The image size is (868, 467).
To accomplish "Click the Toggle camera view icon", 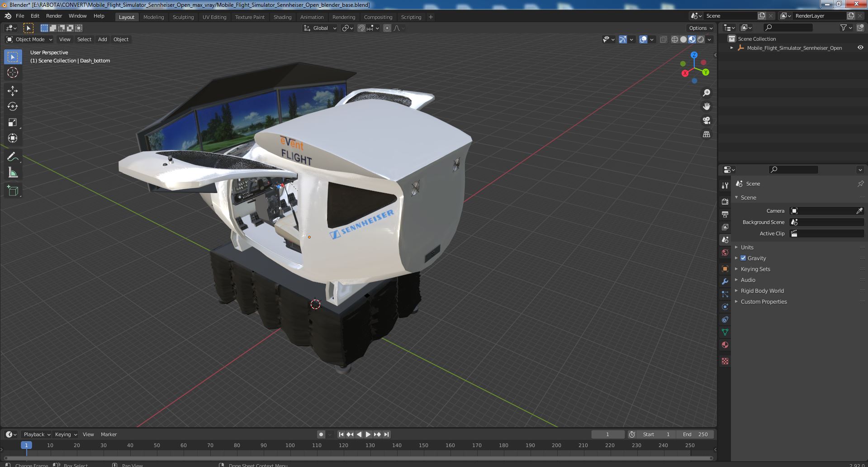I will (x=706, y=120).
